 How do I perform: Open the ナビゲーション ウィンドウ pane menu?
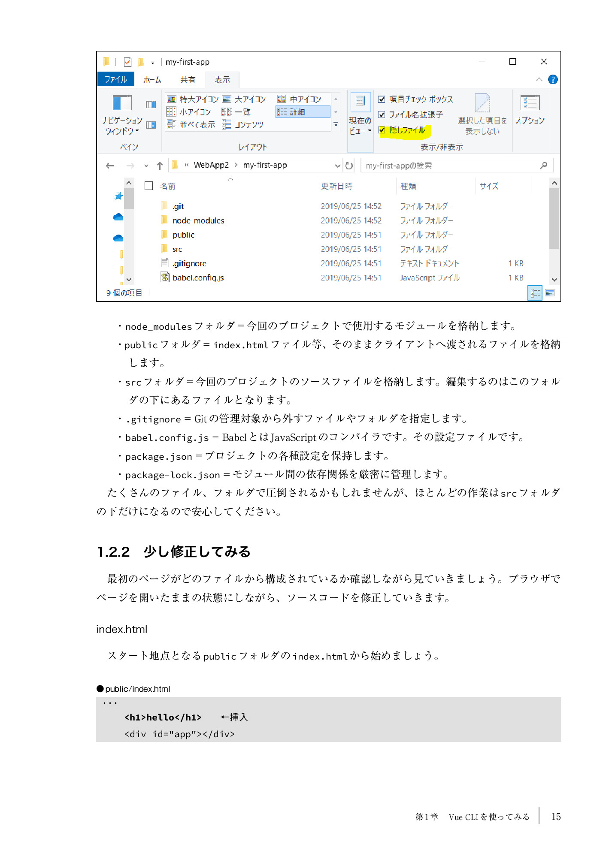pyautogui.click(x=122, y=115)
